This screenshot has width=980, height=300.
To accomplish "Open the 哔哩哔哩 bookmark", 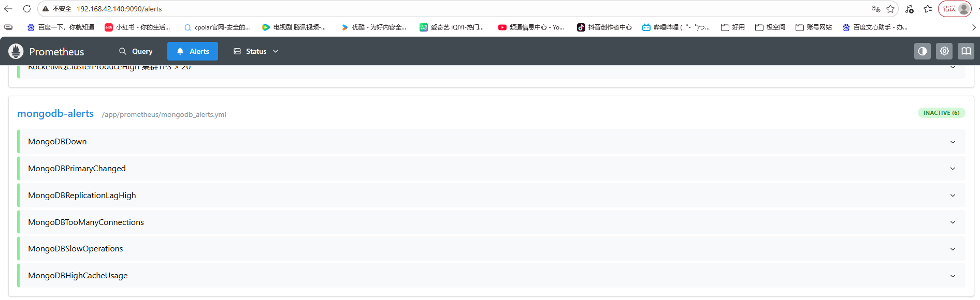I will tap(676, 27).
